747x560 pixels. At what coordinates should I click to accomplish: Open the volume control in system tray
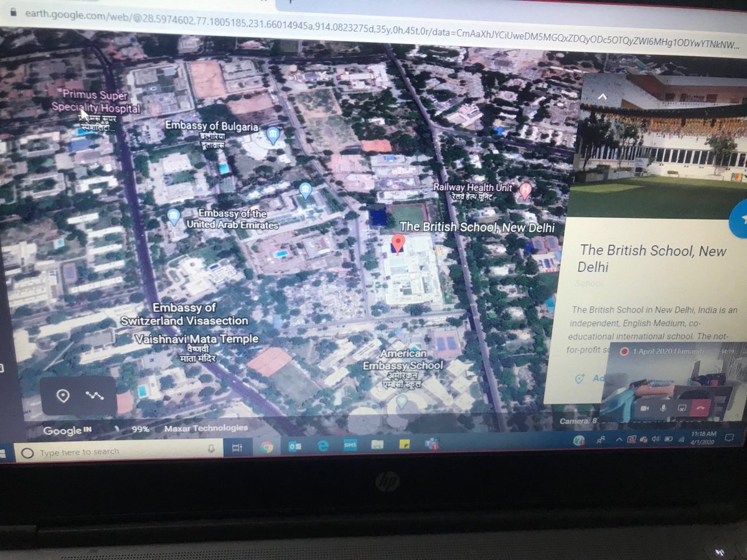click(x=655, y=439)
